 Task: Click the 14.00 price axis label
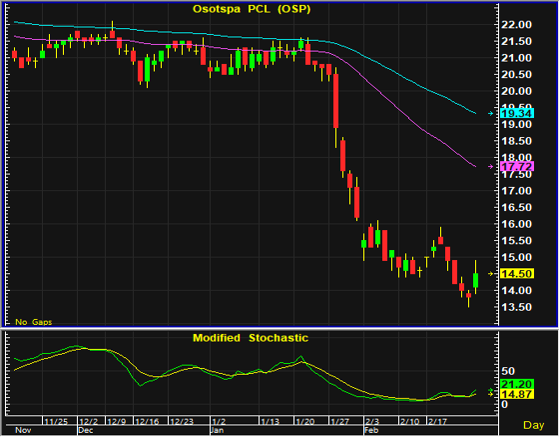(516, 291)
